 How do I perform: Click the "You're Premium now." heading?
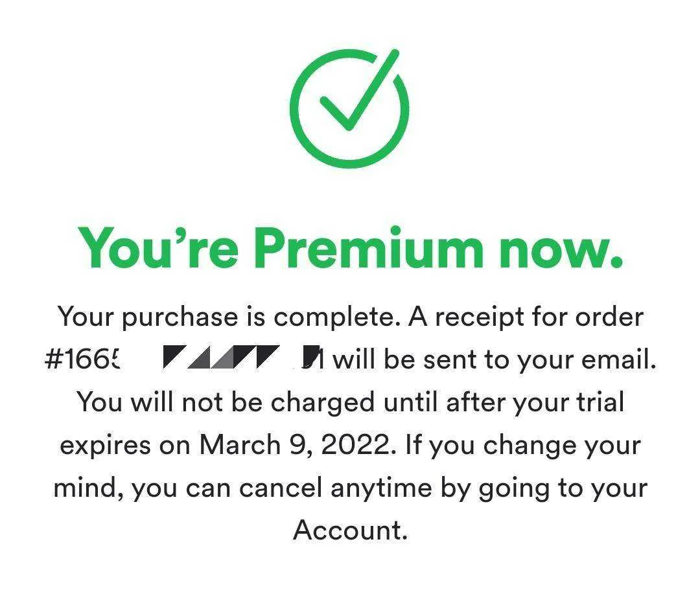(x=350, y=248)
